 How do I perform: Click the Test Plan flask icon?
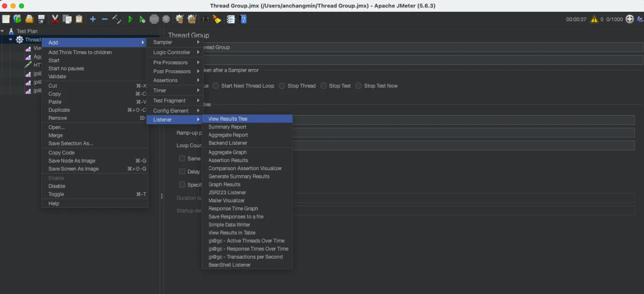(11, 31)
